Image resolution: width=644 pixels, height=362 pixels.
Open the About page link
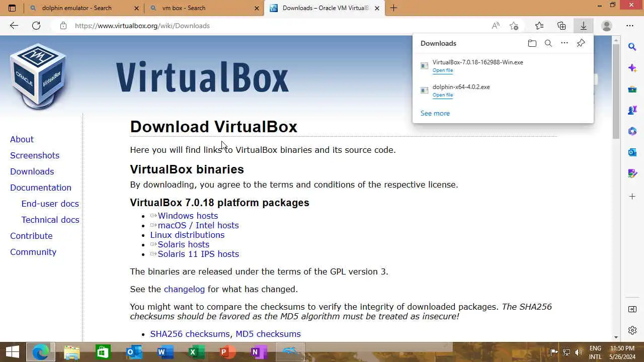coord(22,139)
